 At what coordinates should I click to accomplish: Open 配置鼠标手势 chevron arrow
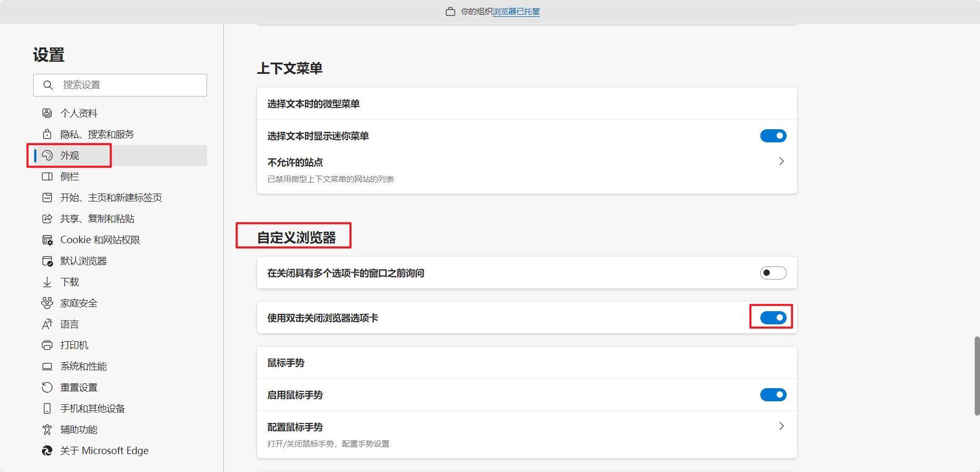[781, 426]
